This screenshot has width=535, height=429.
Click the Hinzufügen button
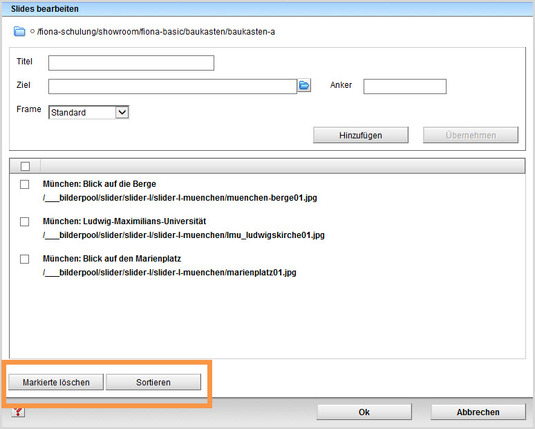point(361,135)
